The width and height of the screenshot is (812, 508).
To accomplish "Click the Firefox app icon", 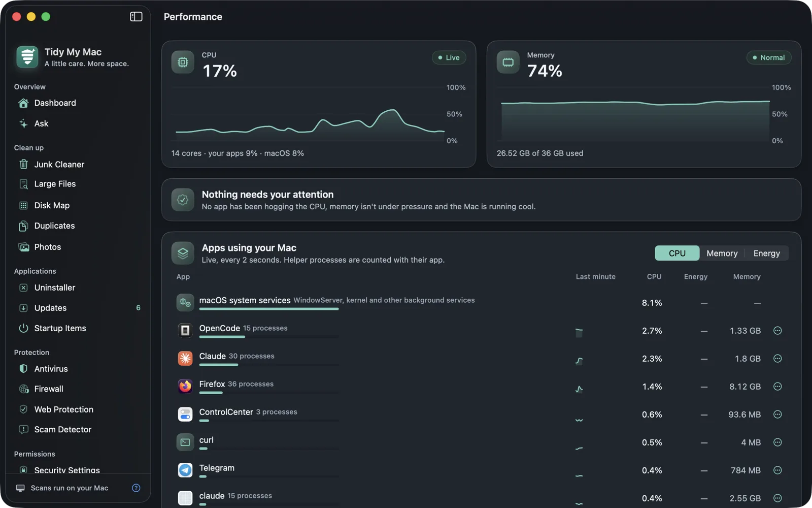I will coord(185,387).
